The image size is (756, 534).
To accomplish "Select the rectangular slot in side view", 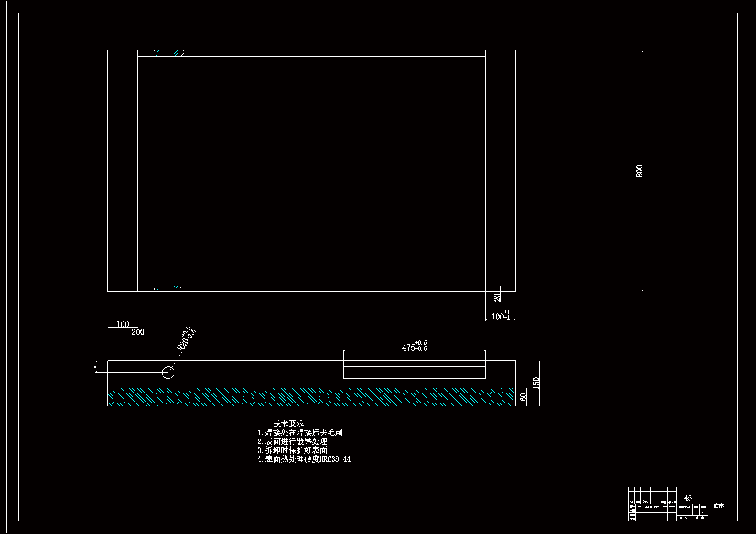I will (414, 372).
